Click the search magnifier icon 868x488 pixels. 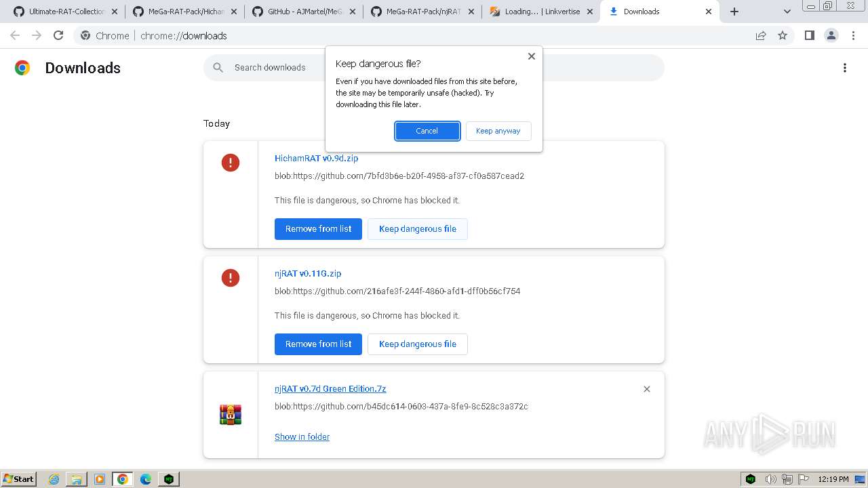click(218, 68)
